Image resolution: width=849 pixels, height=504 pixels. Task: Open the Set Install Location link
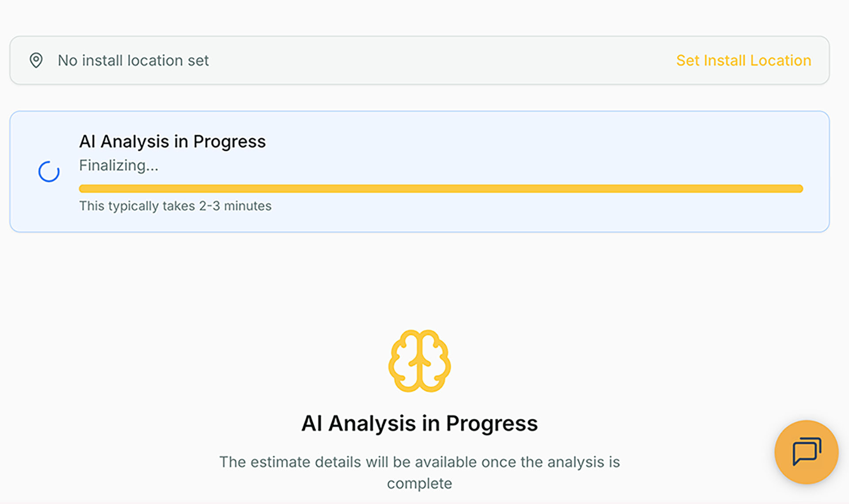(x=743, y=60)
